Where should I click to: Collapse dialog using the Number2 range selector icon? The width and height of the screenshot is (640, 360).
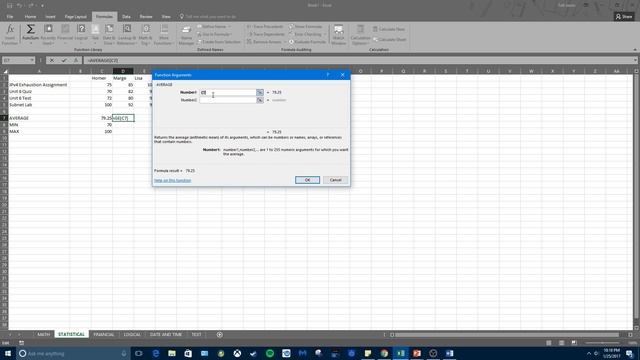[x=260, y=100]
